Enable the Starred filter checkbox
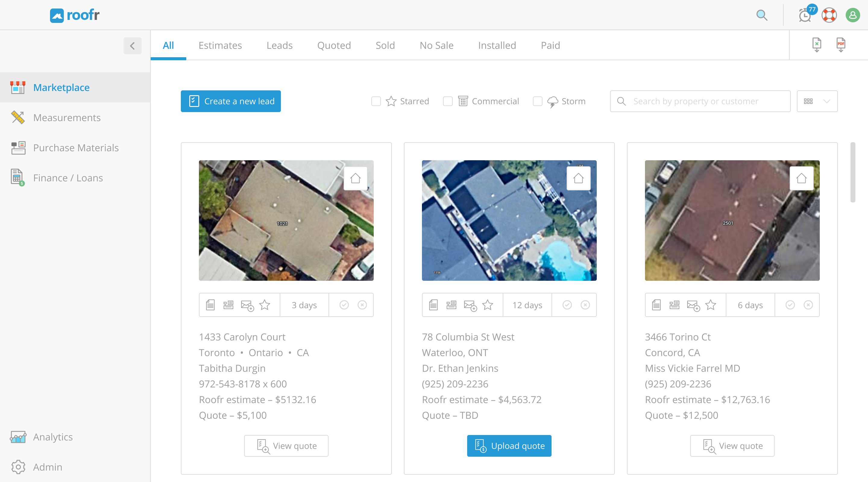868x482 pixels. (376, 102)
